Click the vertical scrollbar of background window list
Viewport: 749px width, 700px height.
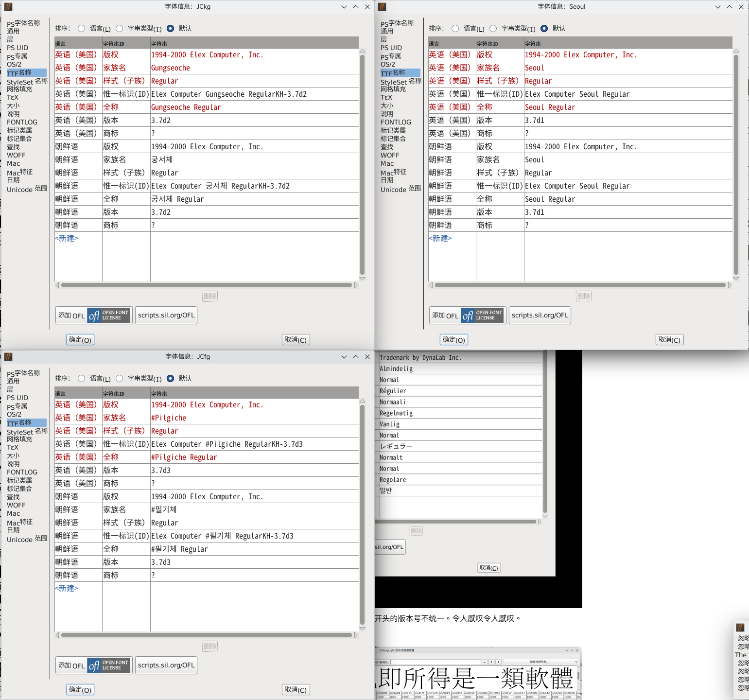pyautogui.click(x=545, y=432)
